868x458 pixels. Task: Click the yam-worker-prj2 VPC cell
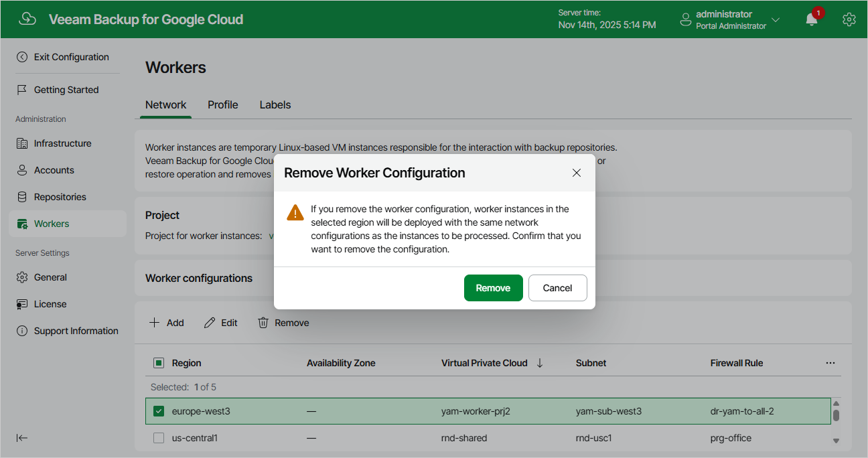pyautogui.click(x=476, y=411)
